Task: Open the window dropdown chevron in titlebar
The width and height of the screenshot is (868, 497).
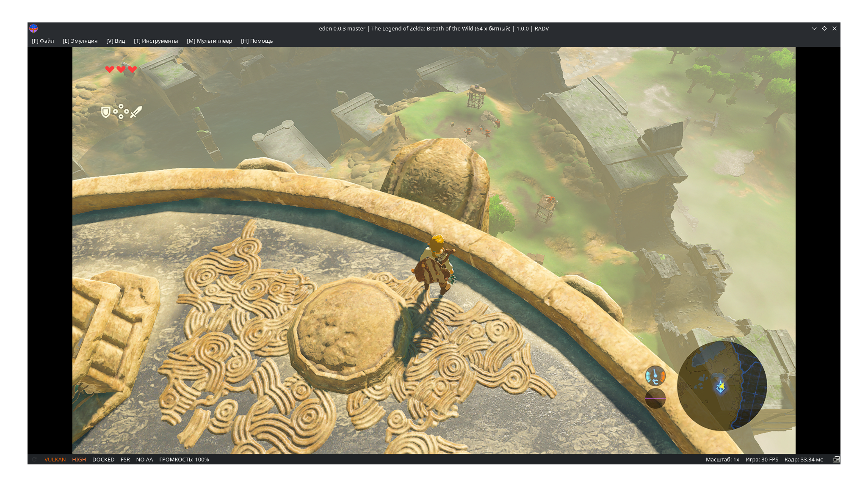Action: [x=814, y=28]
